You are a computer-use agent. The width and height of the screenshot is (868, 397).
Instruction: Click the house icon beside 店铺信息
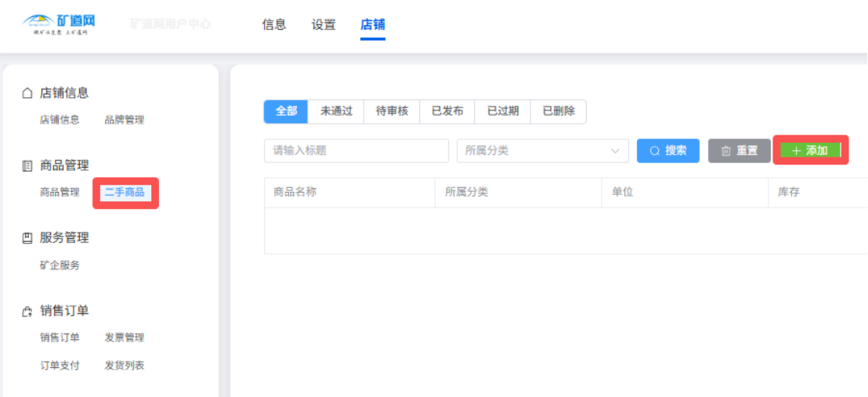tap(27, 93)
